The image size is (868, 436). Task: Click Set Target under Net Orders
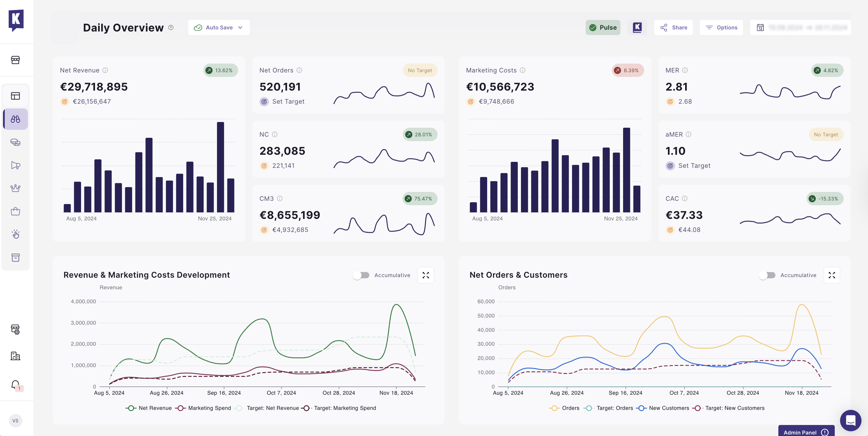tap(288, 102)
